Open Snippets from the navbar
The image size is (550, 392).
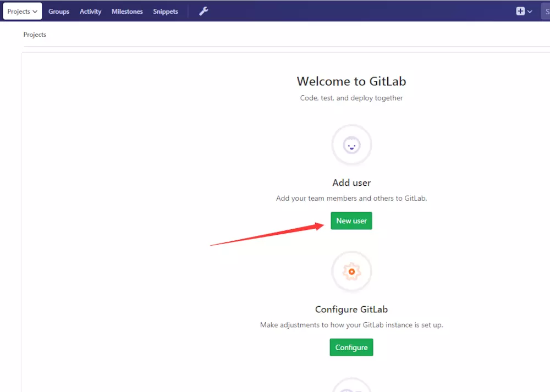(166, 12)
